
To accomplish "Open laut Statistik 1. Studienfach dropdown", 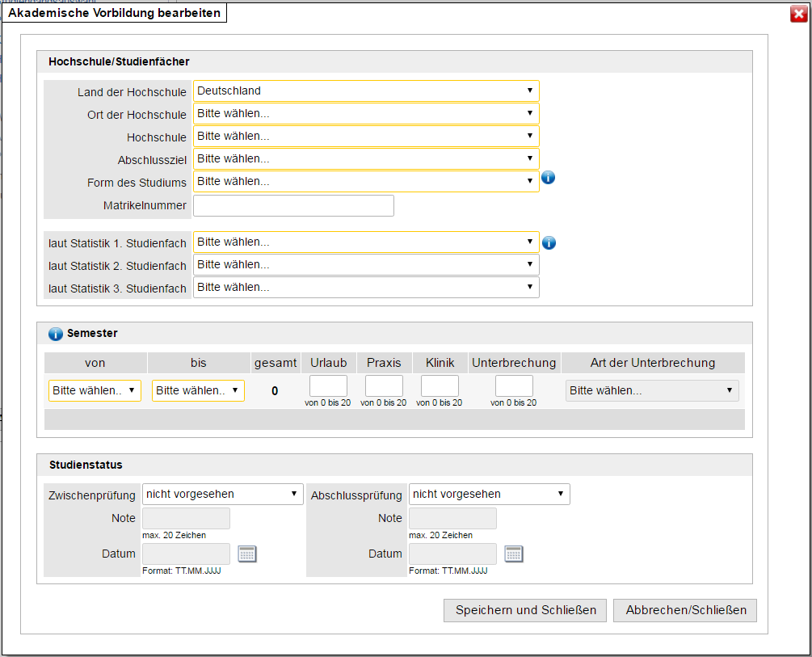I will [366, 242].
